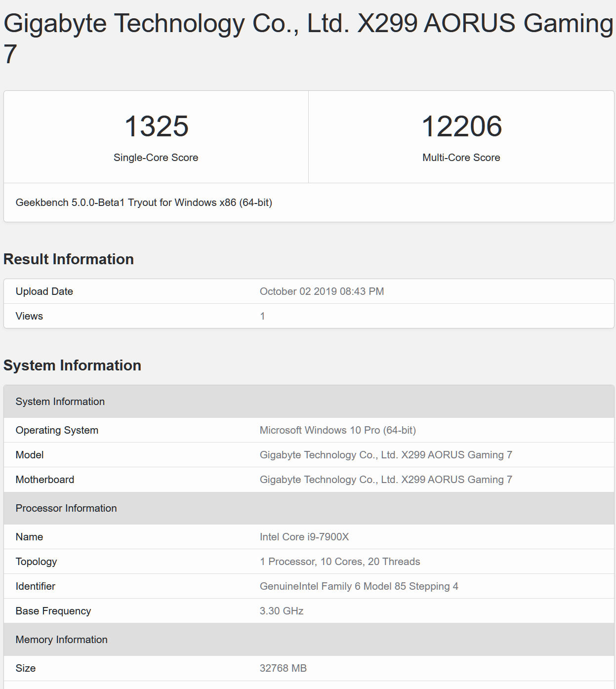This screenshot has width=616, height=689.
Task: Click the Motherboard row label
Action: tap(45, 480)
